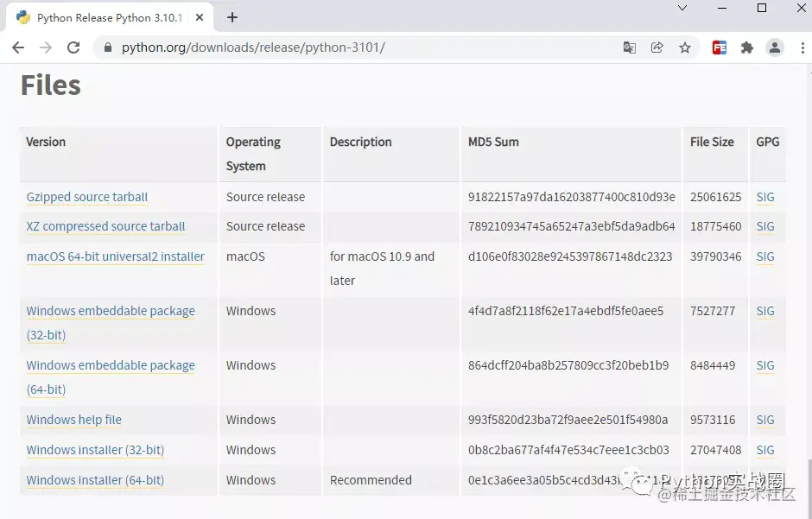Download Windows embeddable package (32-bit)
This screenshot has height=519, width=812.
click(x=111, y=323)
